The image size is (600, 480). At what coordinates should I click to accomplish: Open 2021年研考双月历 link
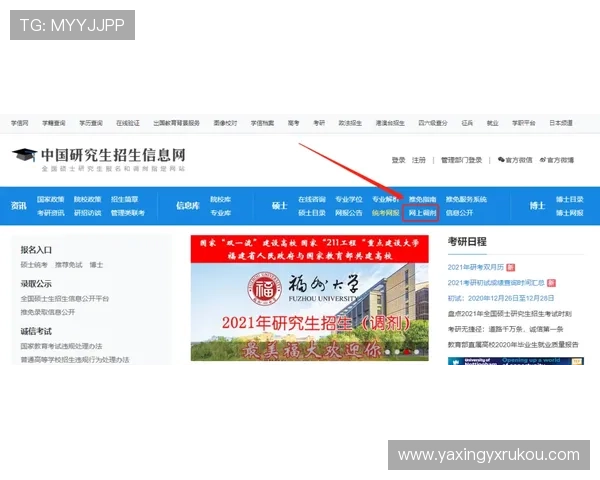tap(476, 267)
